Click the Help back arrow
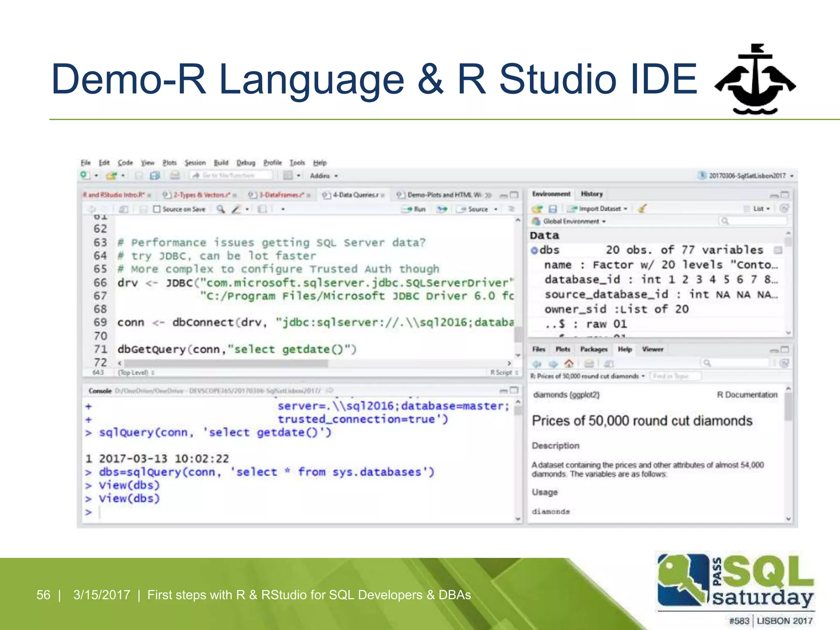This screenshot has height=630, width=840. pyautogui.click(x=537, y=364)
